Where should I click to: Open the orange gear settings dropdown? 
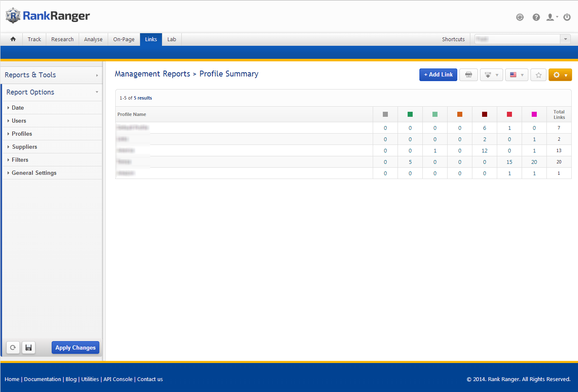pos(560,75)
